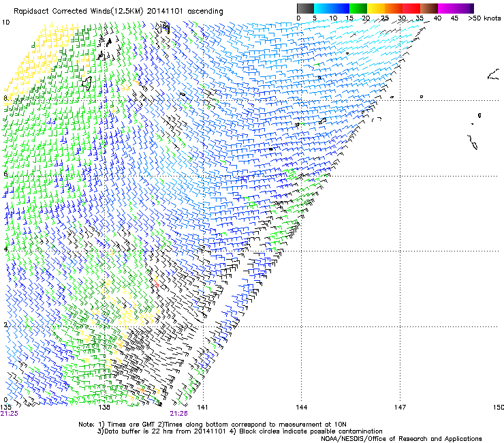The image size is (504, 443).
Task: Click the '144' longitude axis label
Action: 301,408
